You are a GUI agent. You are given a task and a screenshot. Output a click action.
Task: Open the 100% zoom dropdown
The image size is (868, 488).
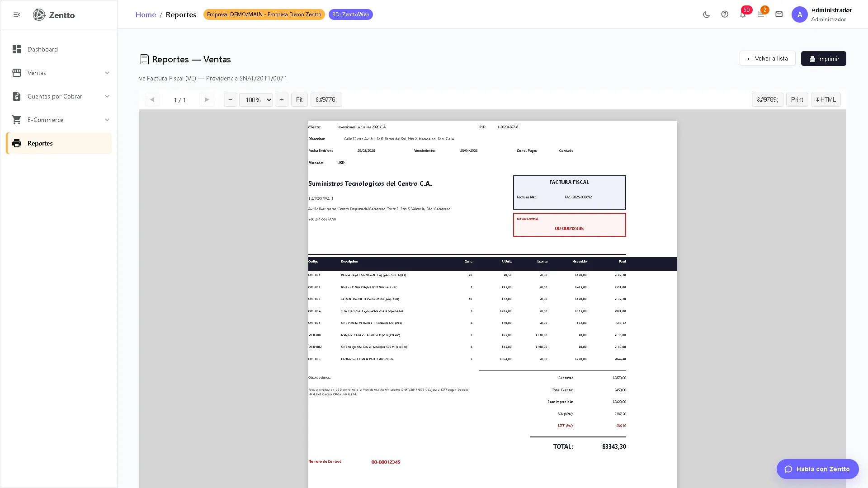[256, 100]
